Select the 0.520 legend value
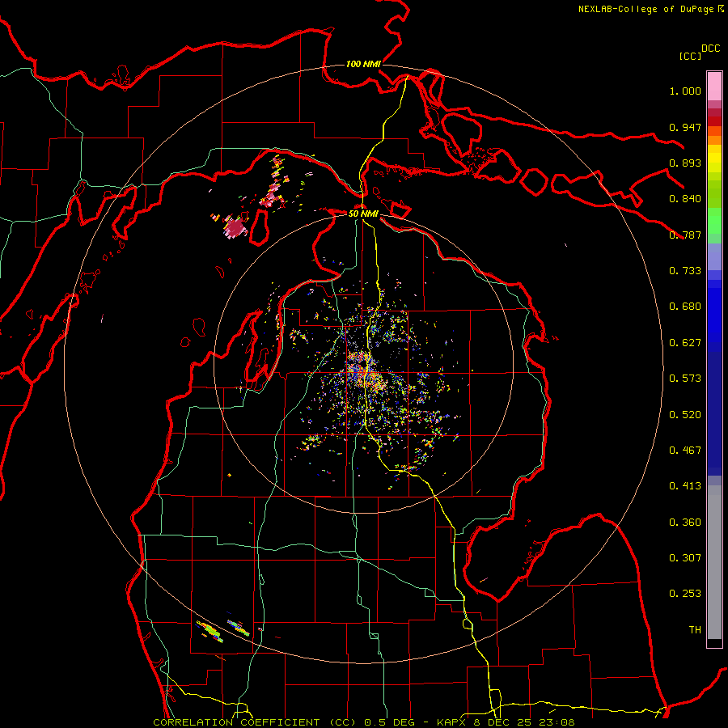 pyautogui.click(x=685, y=414)
